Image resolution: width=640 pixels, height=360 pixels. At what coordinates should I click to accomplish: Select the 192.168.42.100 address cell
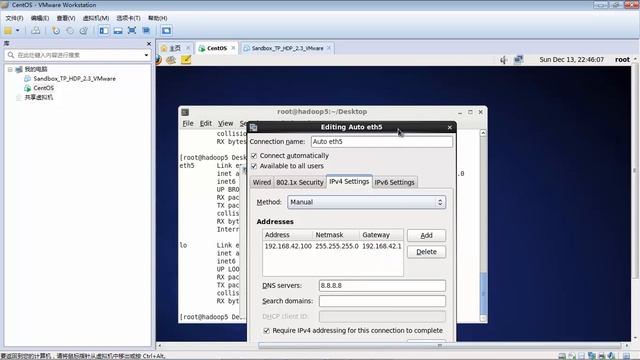click(288, 247)
